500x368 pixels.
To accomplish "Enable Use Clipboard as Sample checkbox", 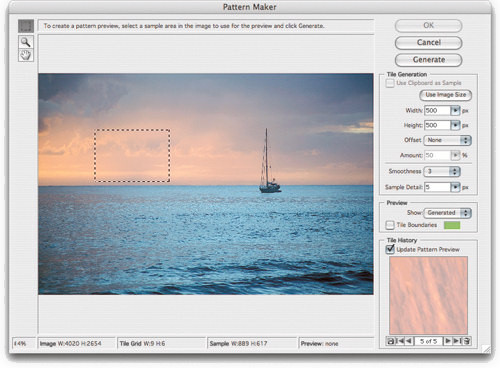I will coord(390,83).
